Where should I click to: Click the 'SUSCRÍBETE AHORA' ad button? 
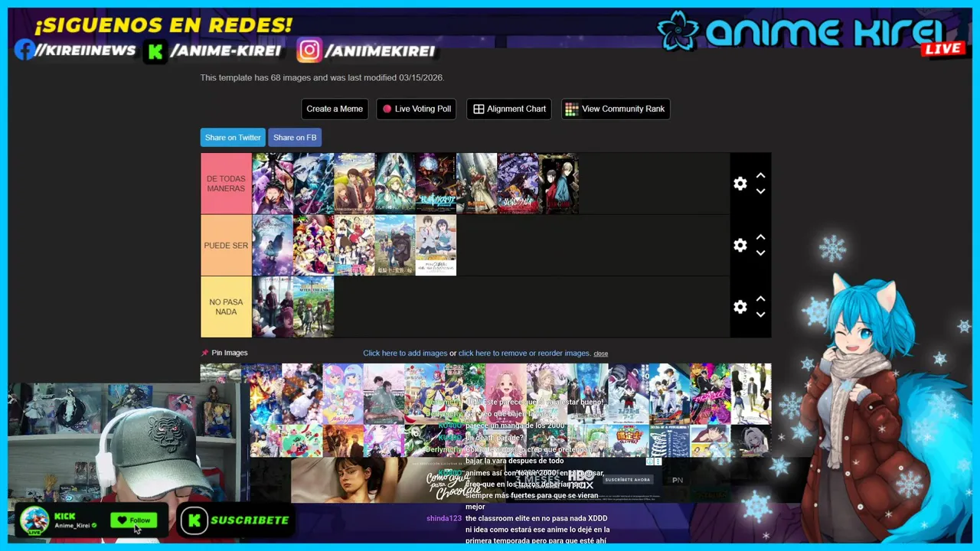[628, 480]
